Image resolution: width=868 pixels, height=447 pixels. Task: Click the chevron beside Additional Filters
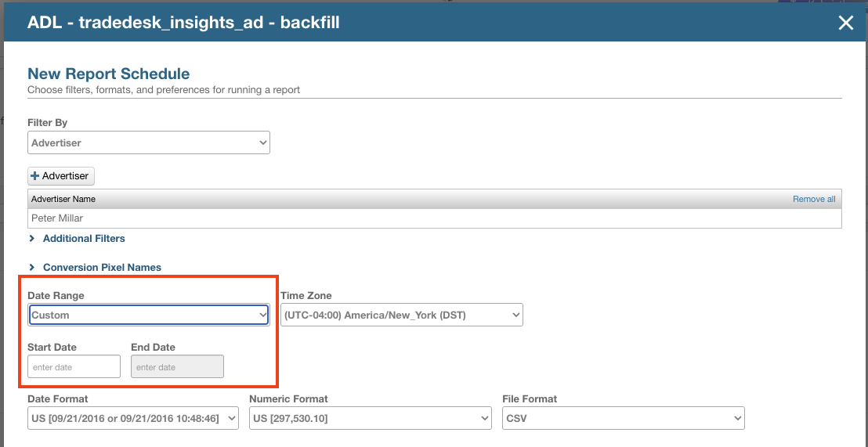click(32, 239)
